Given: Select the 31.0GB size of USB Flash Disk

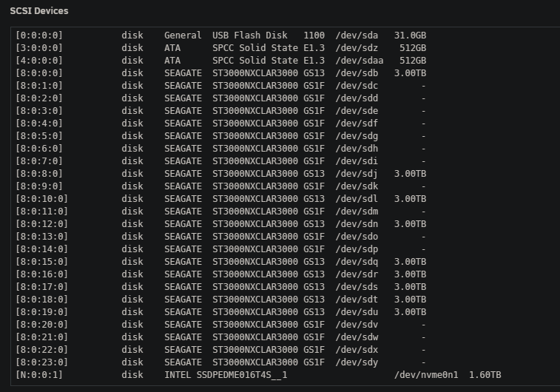Looking at the screenshot, I should pos(410,36).
